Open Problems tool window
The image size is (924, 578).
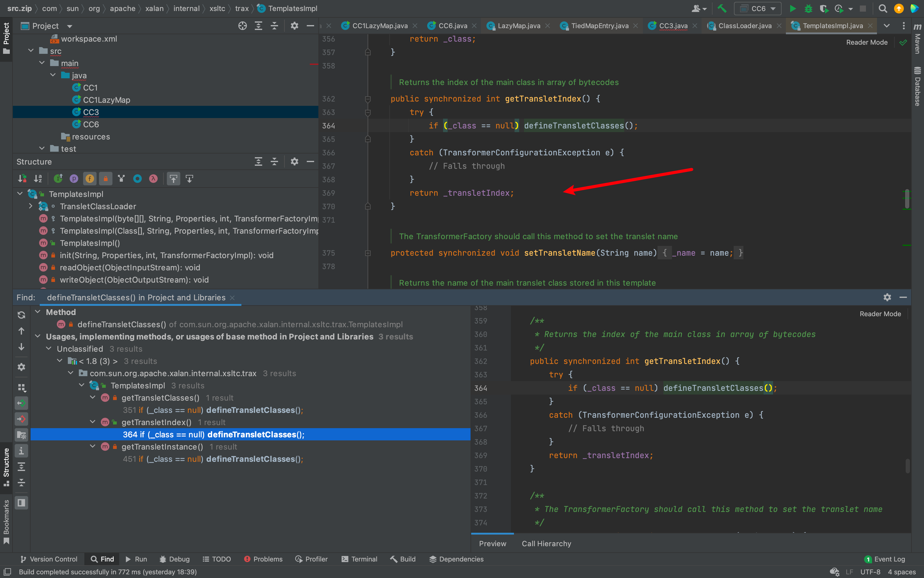pos(263,559)
